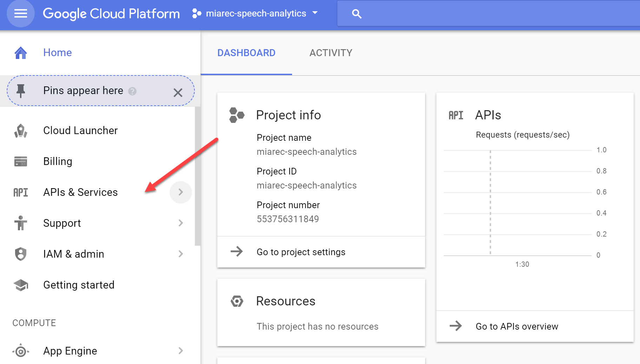Click the Pins appear here label

pyautogui.click(x=83, y=91)
